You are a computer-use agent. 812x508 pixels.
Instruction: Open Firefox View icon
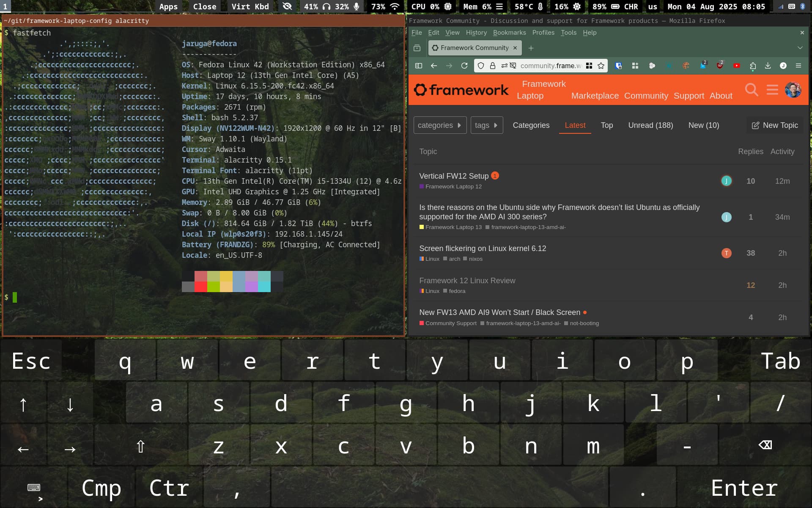417,48
